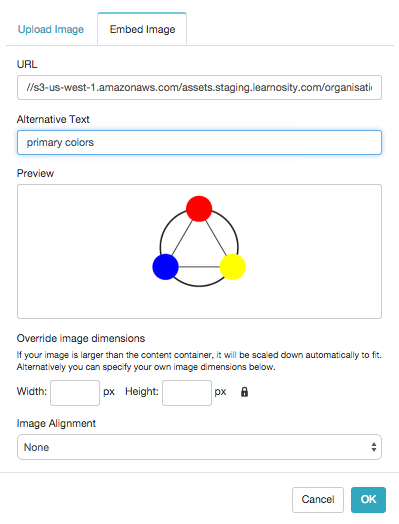Open the Image Alignment dropdown
399x524 pixels.
click(199, 447)
